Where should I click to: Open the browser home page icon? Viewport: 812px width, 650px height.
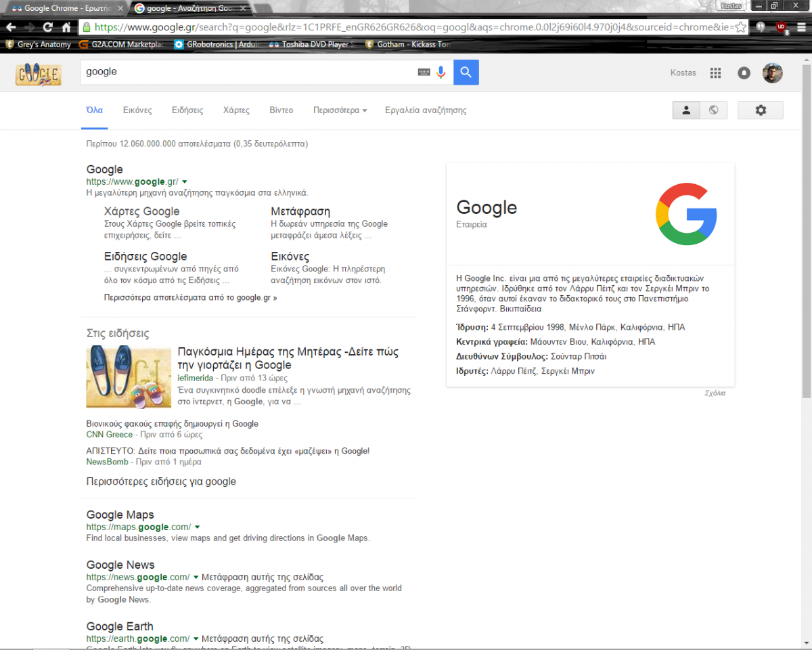pyautogui.click(x=66, y=27)
